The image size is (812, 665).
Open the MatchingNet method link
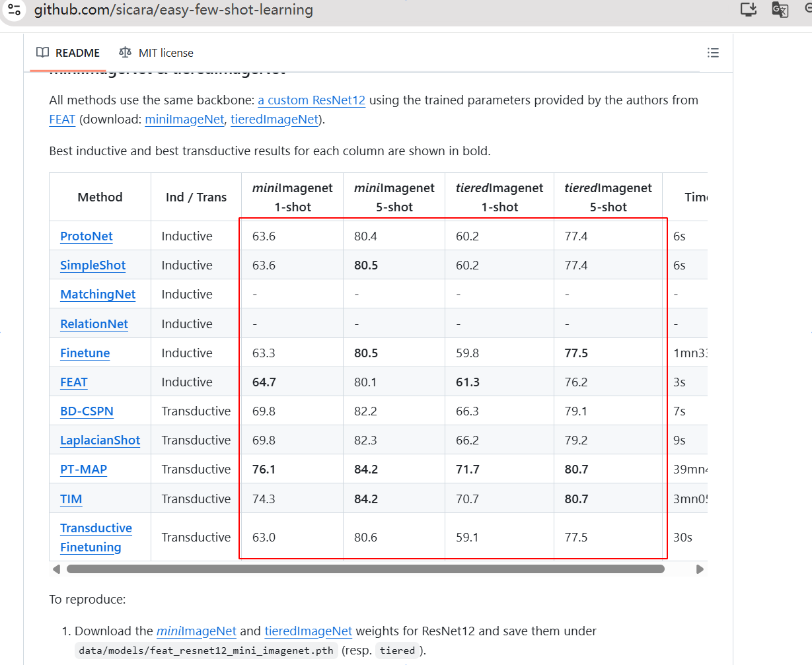pos(98,295)
